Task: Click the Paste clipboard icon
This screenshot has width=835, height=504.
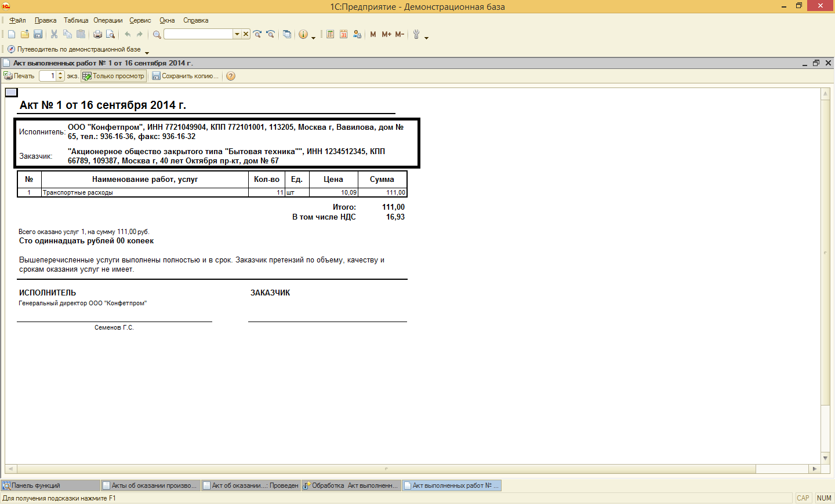Action: point(81,34)
